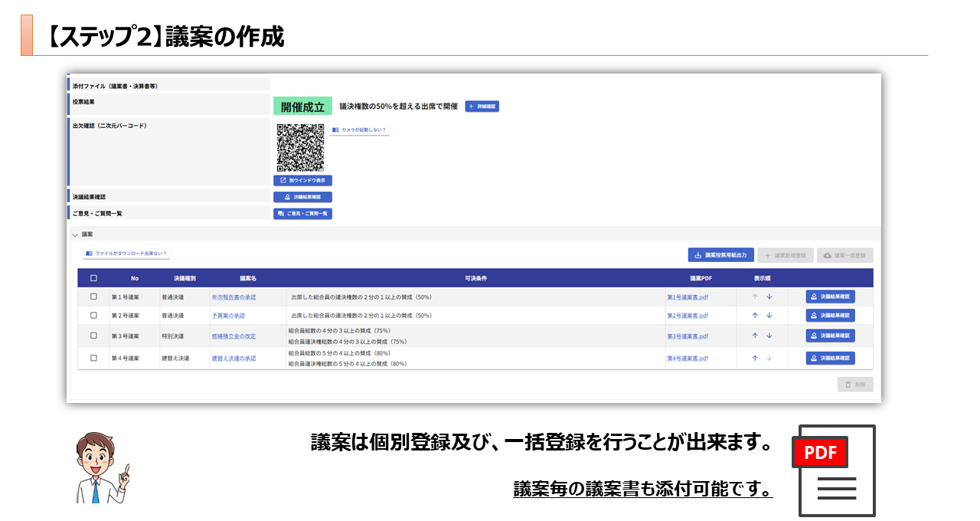This screenshot has width=980, height=521.
Task: Download 第1号議案書.pdf
Action: (688, 297)
